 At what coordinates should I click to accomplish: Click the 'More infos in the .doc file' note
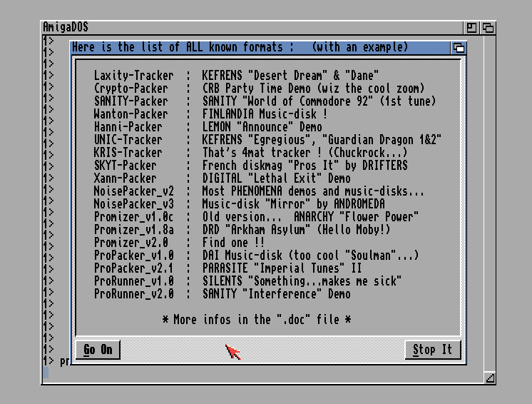pos(257,320)
